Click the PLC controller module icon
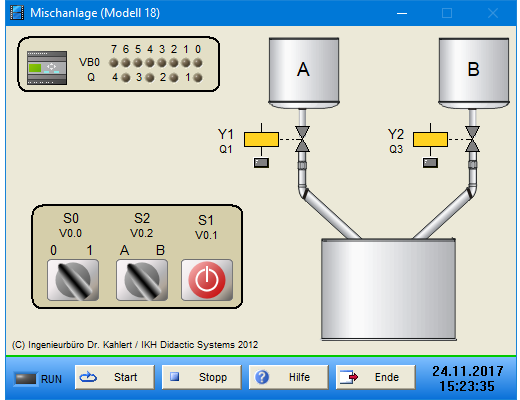Viewport: 520px width, 400px height. tap(47, 68)
